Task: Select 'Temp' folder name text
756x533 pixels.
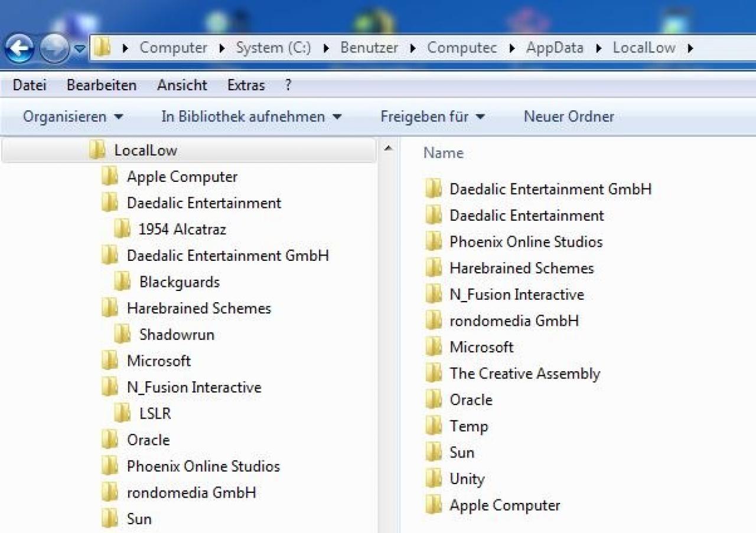Action: [469, 426]
